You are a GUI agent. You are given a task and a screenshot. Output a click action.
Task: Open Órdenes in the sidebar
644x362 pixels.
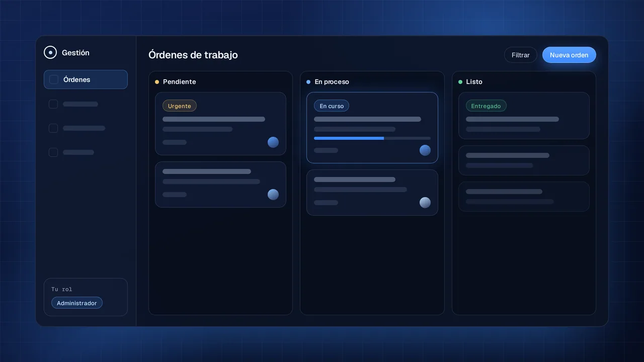pos(86,79)
